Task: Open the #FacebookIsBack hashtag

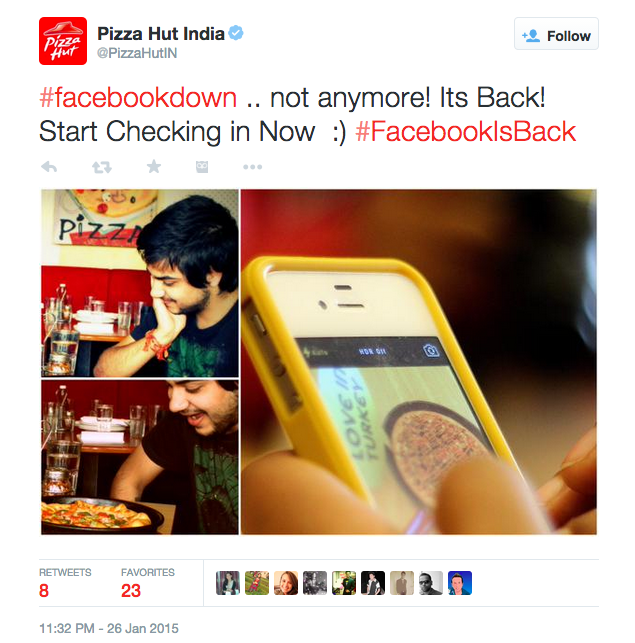Action: [x=466, y=132]
